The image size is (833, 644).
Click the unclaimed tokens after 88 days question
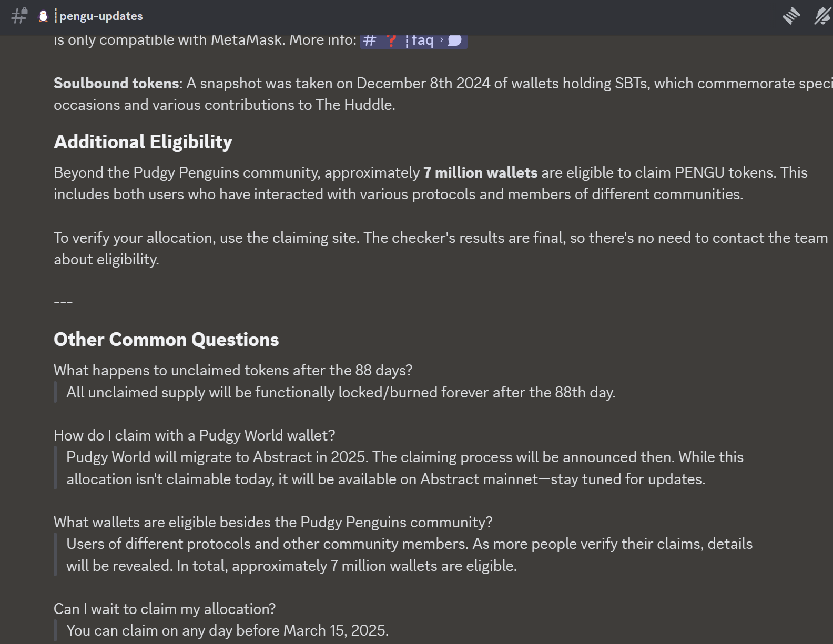pyautogui.click(x=233, y=370)
